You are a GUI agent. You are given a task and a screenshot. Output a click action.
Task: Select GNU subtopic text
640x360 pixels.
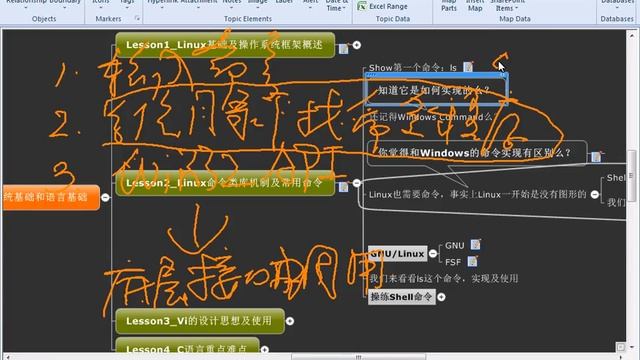(x=455, y=245)
